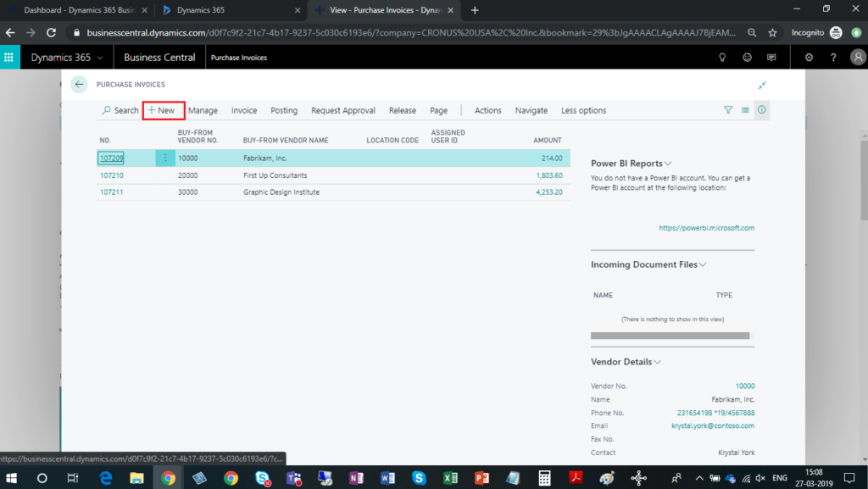The image size is (868, 489).
Task: Switch list layout using the view icon
Action: click(x=745, y=110)
